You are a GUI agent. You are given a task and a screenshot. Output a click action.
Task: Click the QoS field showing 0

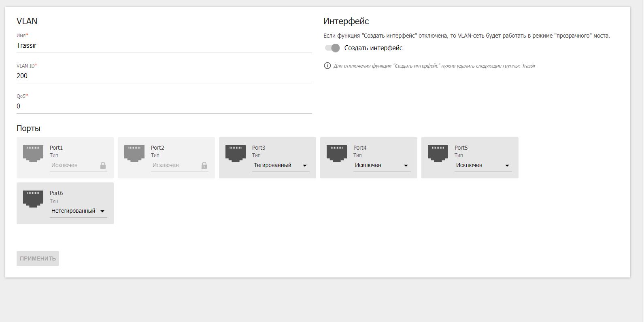coord(164,106)
